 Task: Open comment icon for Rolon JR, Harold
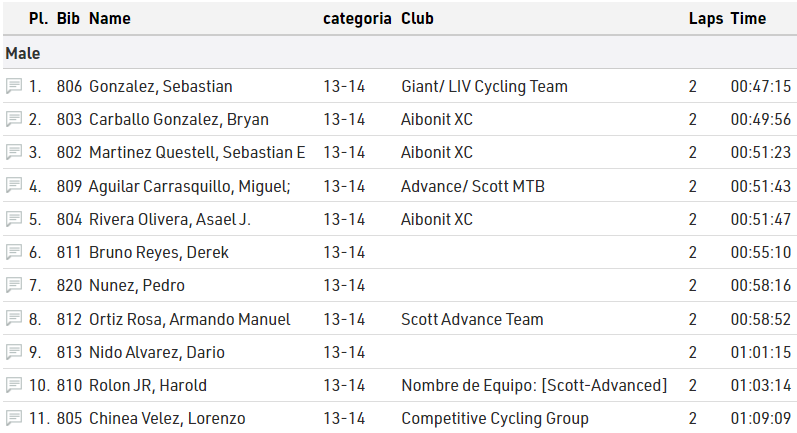(14, 385)
